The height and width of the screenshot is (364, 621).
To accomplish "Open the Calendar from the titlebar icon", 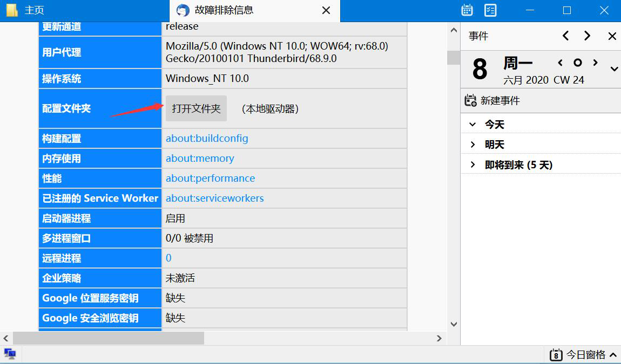I will (x=467, y=10).
